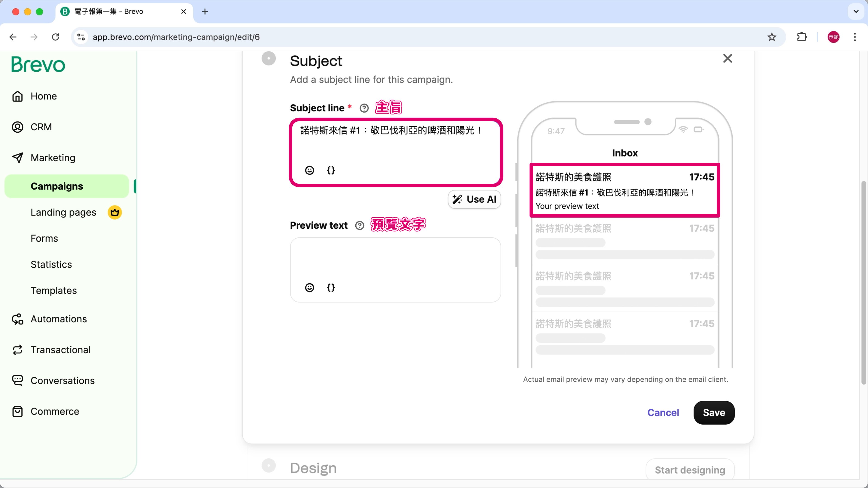Open emoji picker for Preview text
The height and width of the screenshot is (488, 868).
pyautogui.click(x=309, y=288)
